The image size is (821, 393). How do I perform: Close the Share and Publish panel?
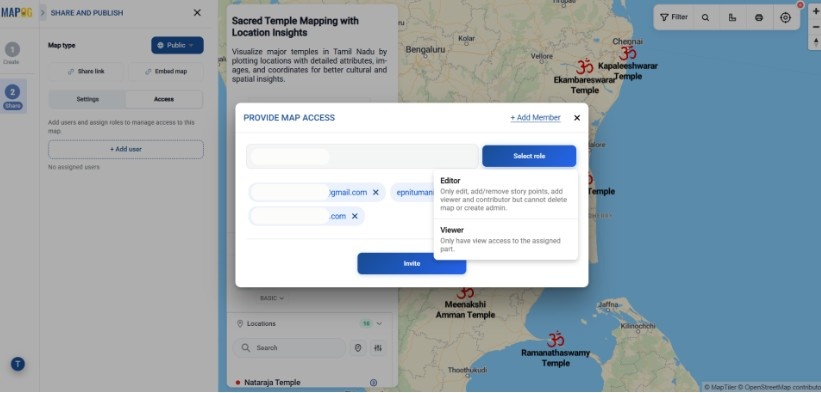[x=197, y=13]
